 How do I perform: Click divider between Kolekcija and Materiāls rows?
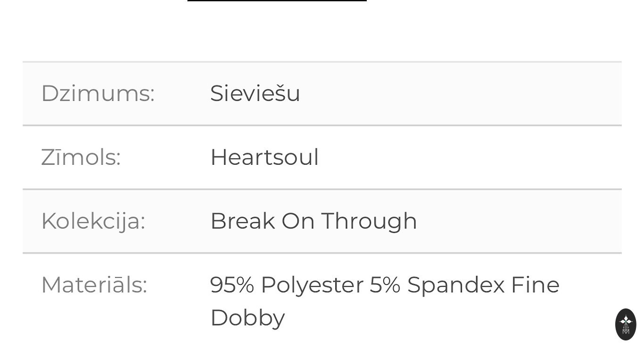point(322,253)
